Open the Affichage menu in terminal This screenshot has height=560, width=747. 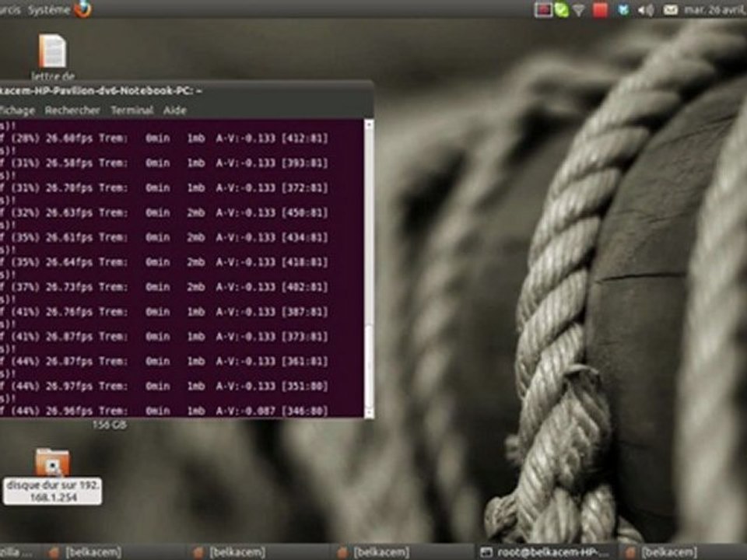point(17,110)
